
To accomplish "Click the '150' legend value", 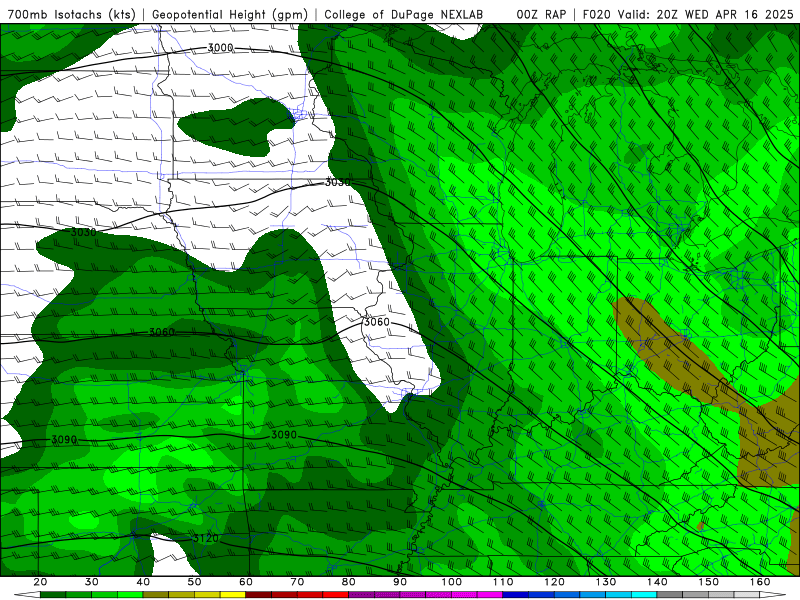I will click(x=709, y=582).
